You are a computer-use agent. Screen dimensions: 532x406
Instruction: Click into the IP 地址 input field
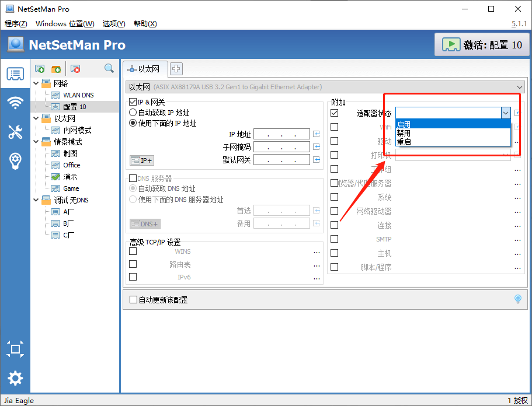(x=281, y=134)
